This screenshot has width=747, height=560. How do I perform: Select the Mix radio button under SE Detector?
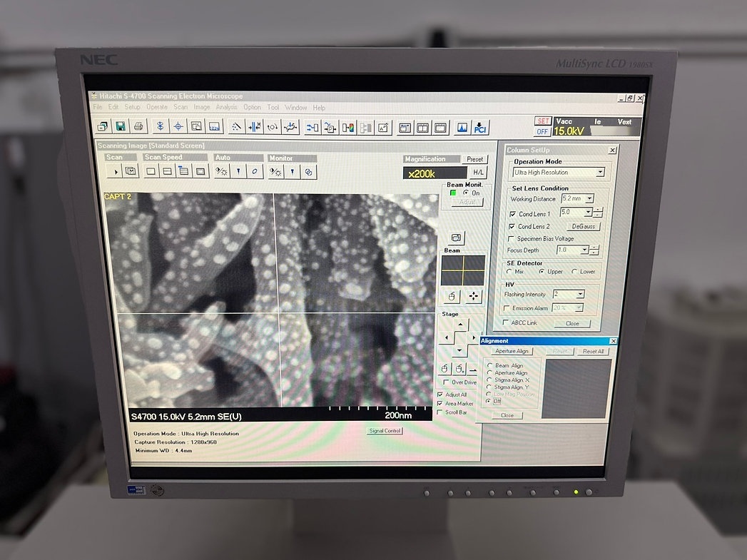click(509, 272)
